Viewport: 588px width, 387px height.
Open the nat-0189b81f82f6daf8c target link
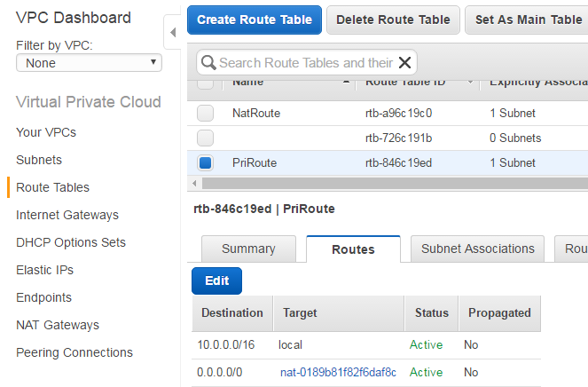pos(340,372)
